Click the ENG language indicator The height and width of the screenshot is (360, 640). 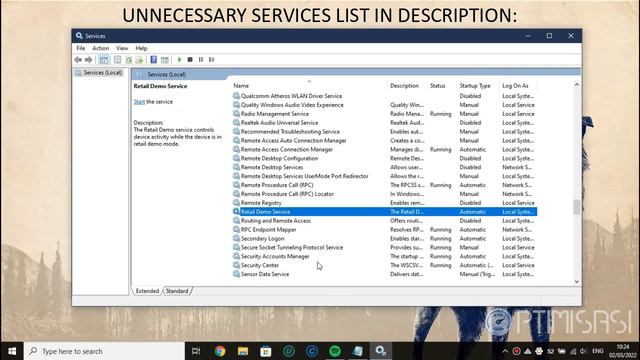coord(598,351)
